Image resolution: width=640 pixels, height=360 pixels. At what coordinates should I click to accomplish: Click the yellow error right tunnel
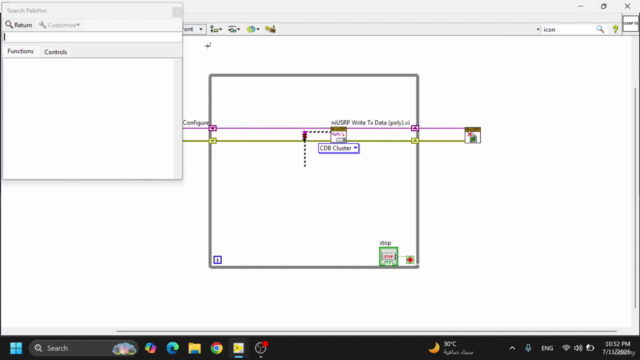415,141
